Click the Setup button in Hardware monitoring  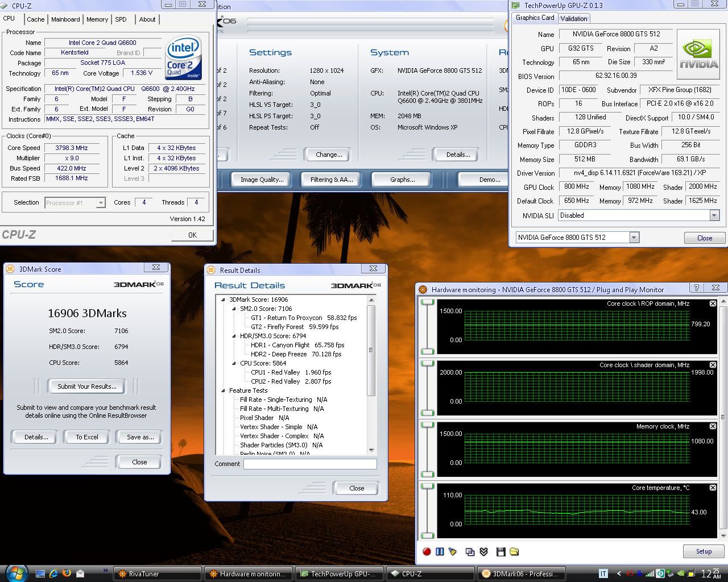pos(704,551)
